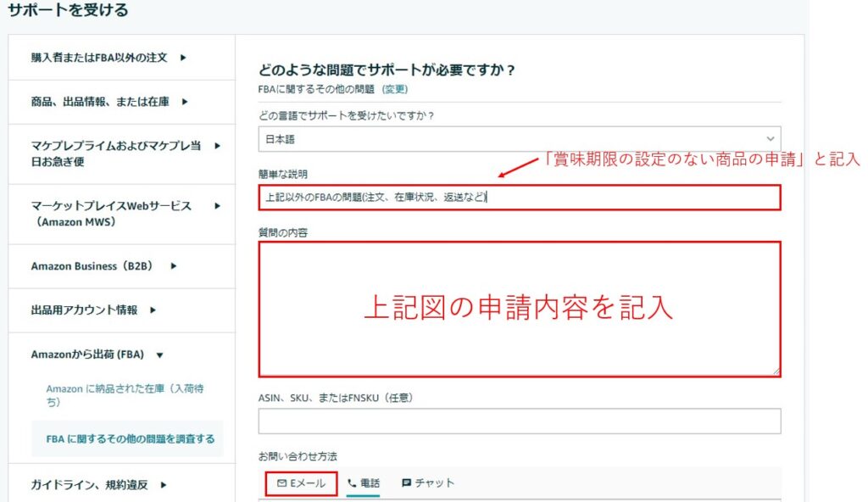The width and height of the screenshot is (868, 502).
Task: Click the phone icon beside 電話
Action: (x=352, y=483)
